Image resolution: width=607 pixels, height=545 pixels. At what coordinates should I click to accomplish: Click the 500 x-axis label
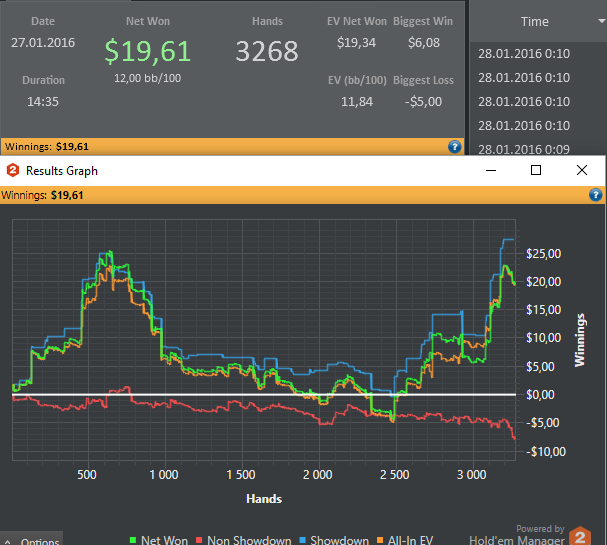click(87, 475)
